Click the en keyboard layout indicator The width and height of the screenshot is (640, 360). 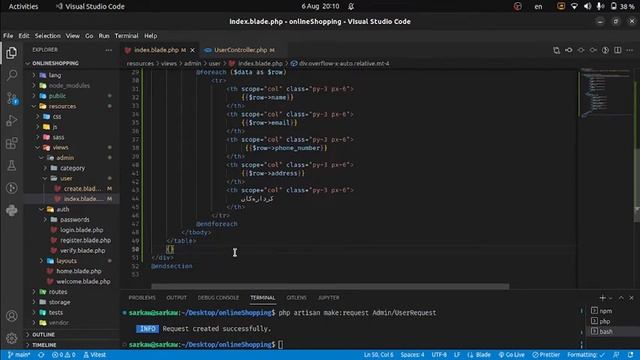pyautogui.click(x=538, y=7)
